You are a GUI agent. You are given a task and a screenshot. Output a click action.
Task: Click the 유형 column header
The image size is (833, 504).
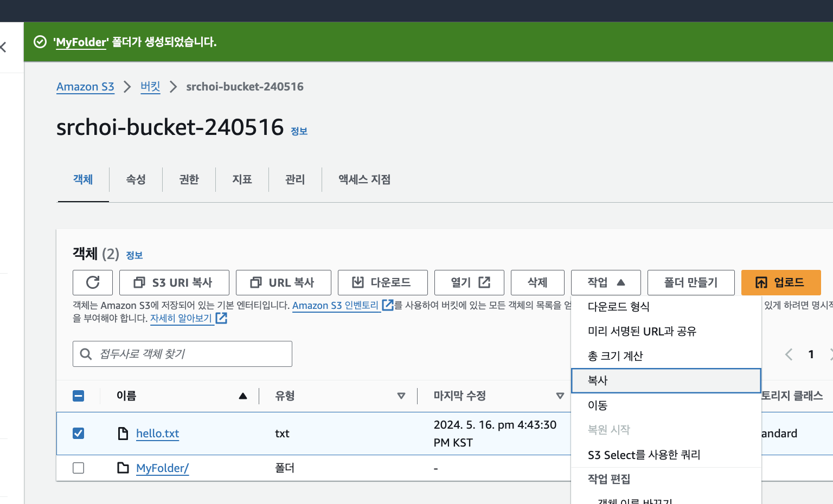pyautogui.click(x=285, y=396)
